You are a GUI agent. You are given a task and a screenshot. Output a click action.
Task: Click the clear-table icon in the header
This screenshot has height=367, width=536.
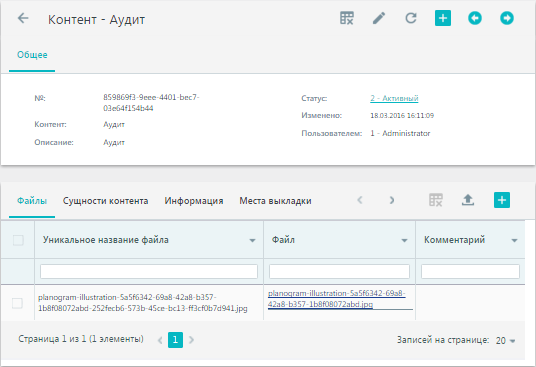[347, 18]
